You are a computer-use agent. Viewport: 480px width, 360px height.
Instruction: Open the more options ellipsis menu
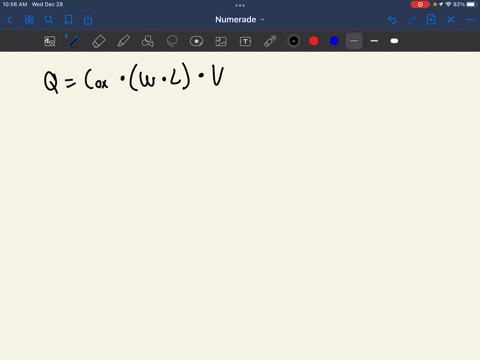click(x=470, y=20)
